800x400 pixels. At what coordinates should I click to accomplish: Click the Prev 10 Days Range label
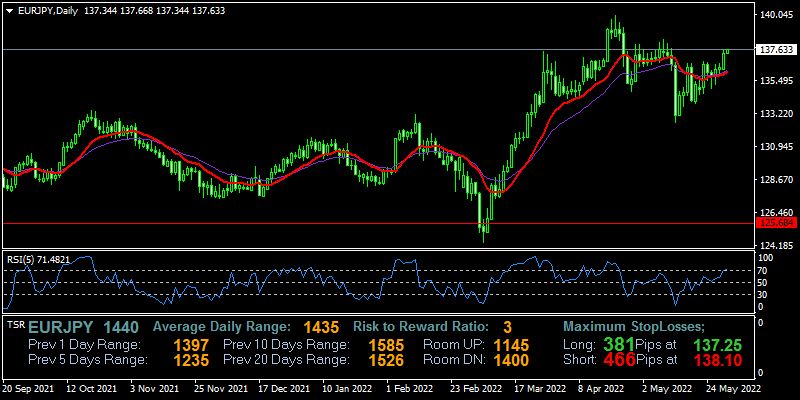coord(287,344)
